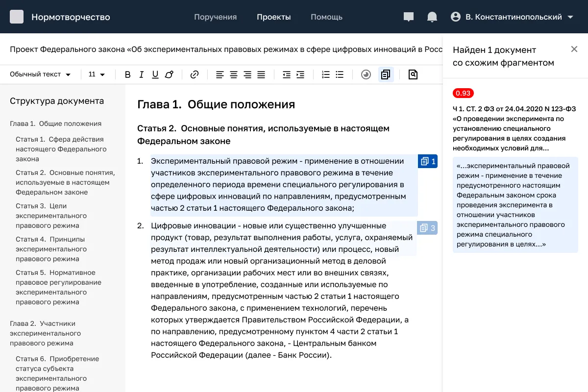The height and width of the screenshot is (392, 588).
Task: Open the font size 11 dropdown
Action: pyautogui.click(x=97, y=74)
